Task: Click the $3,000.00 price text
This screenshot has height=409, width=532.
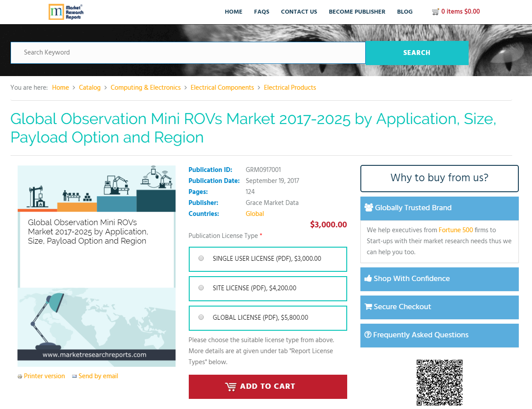Action: tap(328, 225)
